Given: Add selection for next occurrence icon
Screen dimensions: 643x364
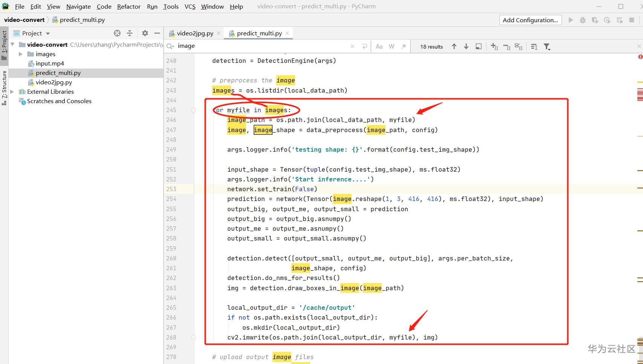Looking at the screenshot, I should 494,46.
